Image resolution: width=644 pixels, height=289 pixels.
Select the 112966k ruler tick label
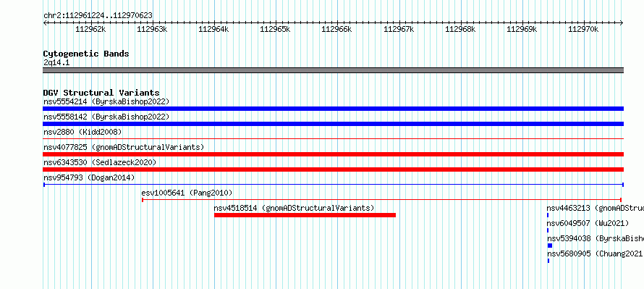click(336, 29)
